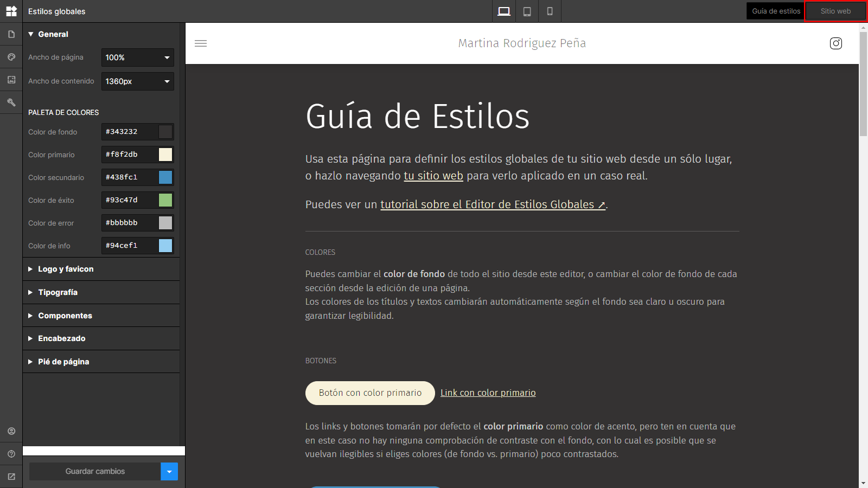Edit the #94cef1 hex field
868x488 pixels.
130,246
